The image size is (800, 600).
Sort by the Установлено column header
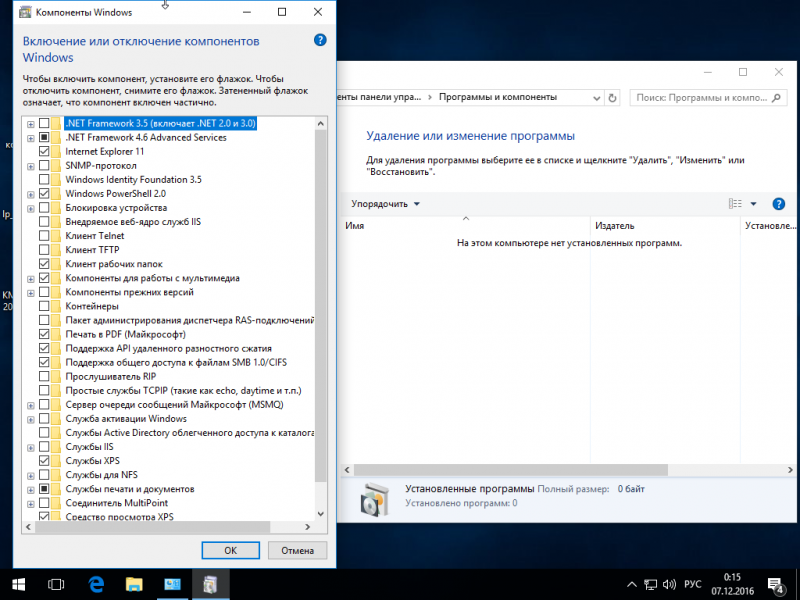(x=769, y=226)
